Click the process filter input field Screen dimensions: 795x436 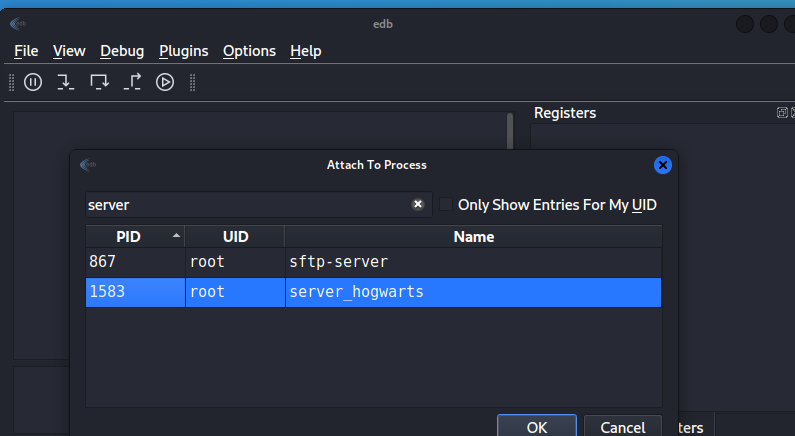tap(248, 204)
